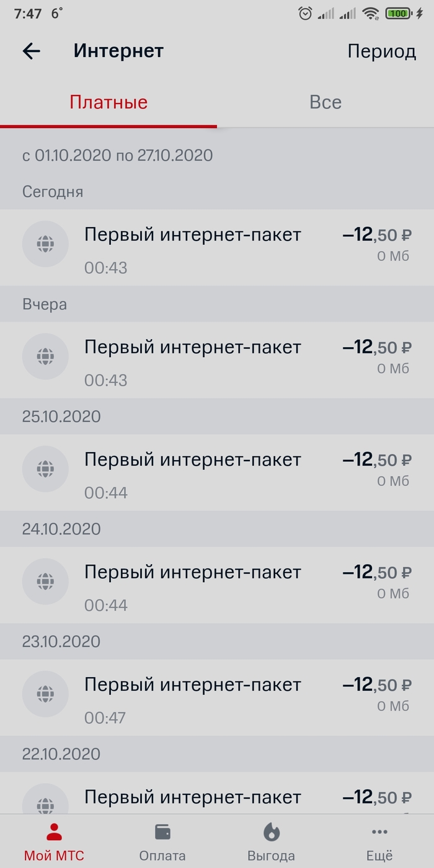
Task: Tap the back arrow icon
Action: 31,51
